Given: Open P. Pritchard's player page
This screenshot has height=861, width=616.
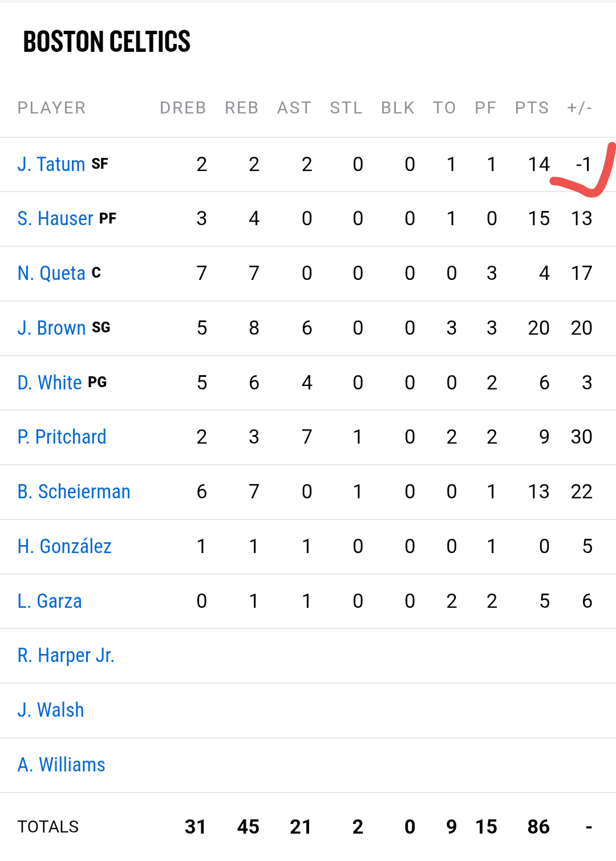Looking at the screenshot, I should pyautogui.click(x=62, y=437).
